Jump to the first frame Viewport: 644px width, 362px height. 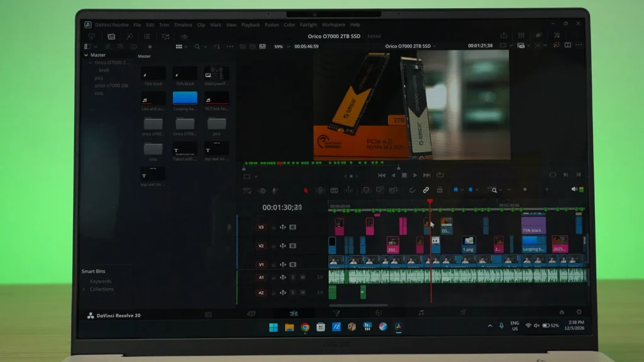pyautogui.click(x=382, y=175)
